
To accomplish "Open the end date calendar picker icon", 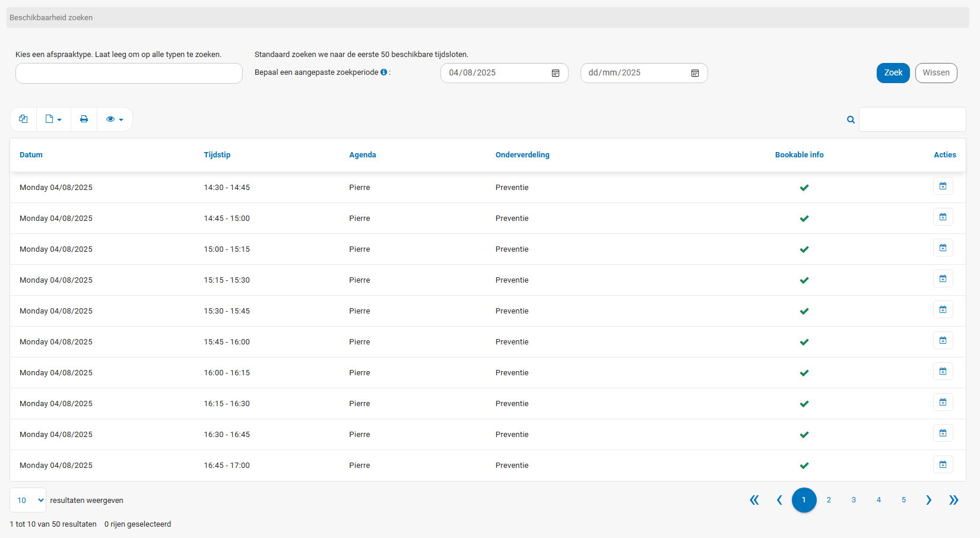I will [695, 73].
